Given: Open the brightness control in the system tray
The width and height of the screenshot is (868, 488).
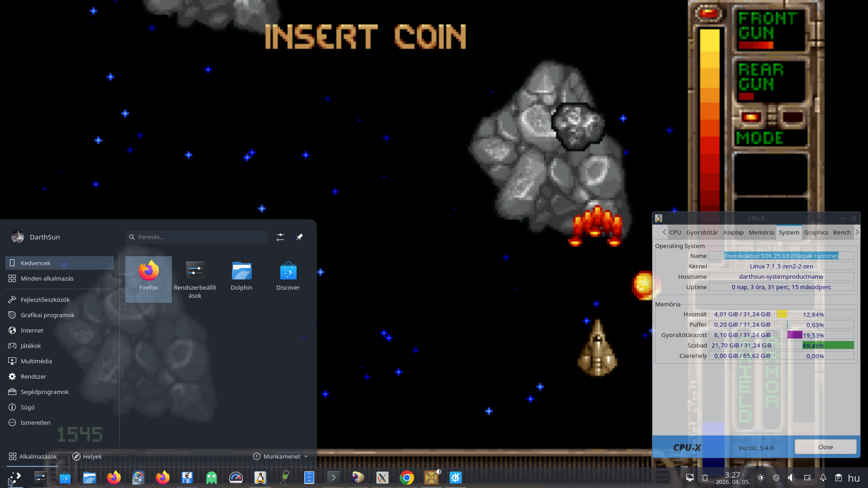Looking at the screenshot, I should pyautogui.click(x=761, y=478).
